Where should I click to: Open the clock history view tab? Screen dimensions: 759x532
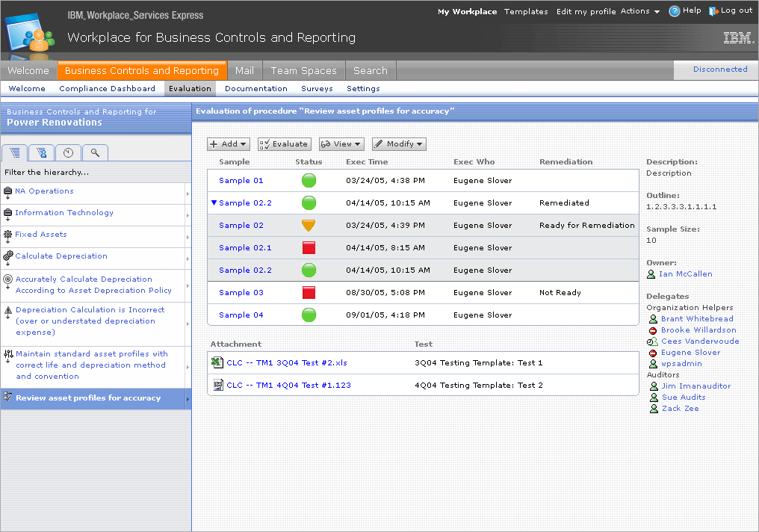[68, 152]
